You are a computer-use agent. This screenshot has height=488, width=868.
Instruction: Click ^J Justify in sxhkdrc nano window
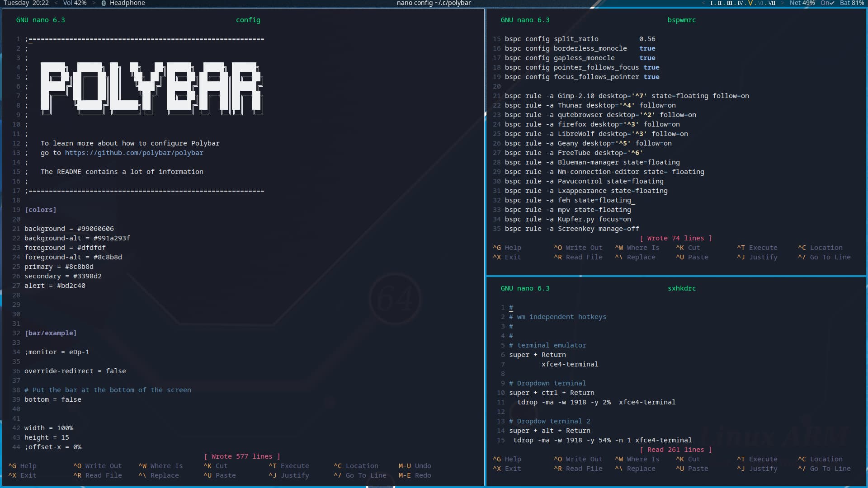tap(757, 469)
